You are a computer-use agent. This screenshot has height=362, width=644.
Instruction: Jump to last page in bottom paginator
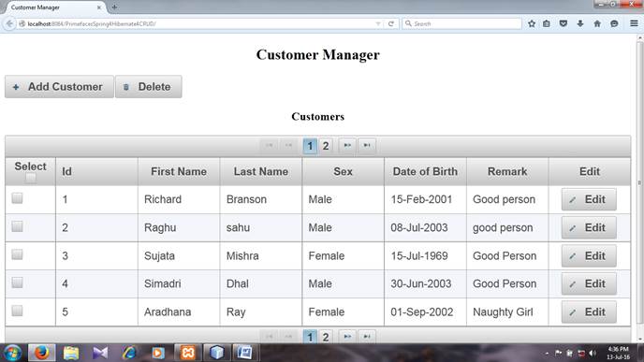367,337
